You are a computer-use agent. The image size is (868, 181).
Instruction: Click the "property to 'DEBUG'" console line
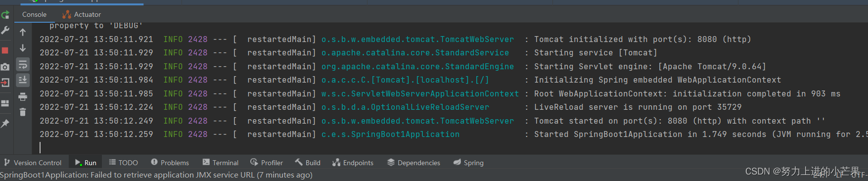[96, 26]
